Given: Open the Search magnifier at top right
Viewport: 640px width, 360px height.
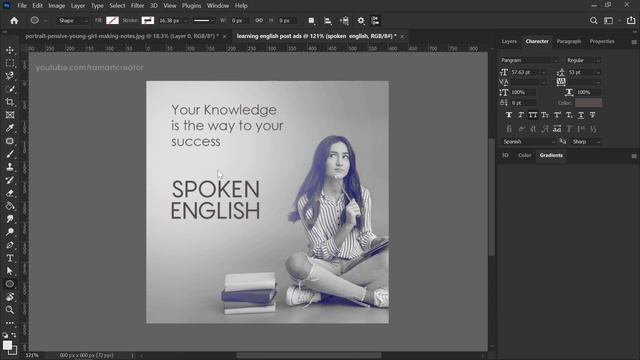Looking at the screenshot, I should point(593,20).
